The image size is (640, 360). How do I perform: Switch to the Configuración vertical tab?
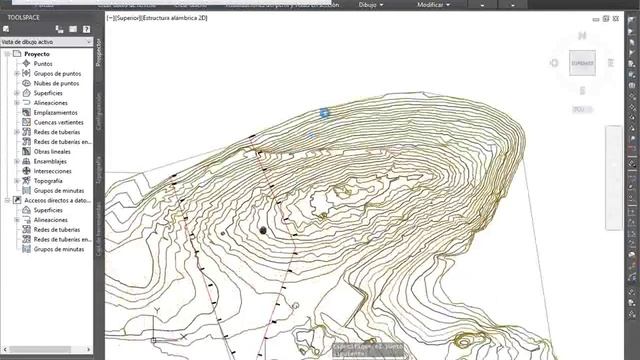point(98,112)
